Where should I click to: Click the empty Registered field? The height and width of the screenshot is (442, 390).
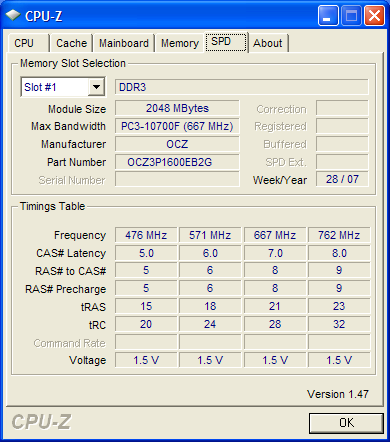pyautogui.click(x=342, y=126)
